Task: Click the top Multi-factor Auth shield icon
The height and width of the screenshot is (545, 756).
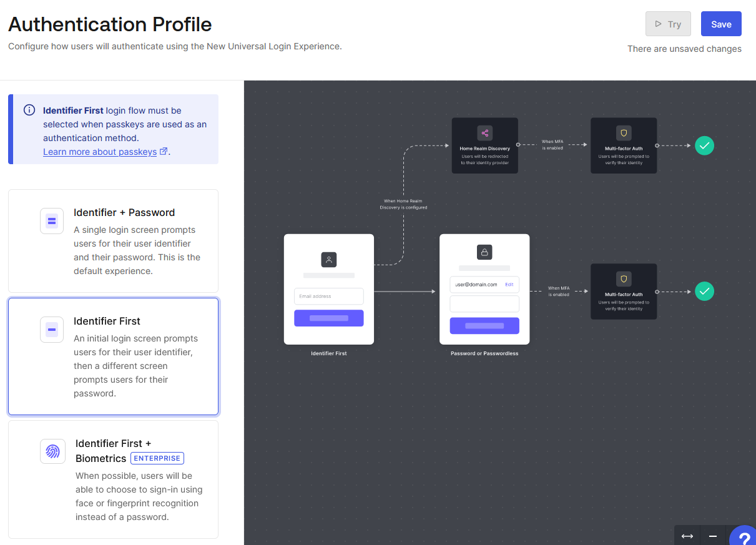Action: (624, 132)
